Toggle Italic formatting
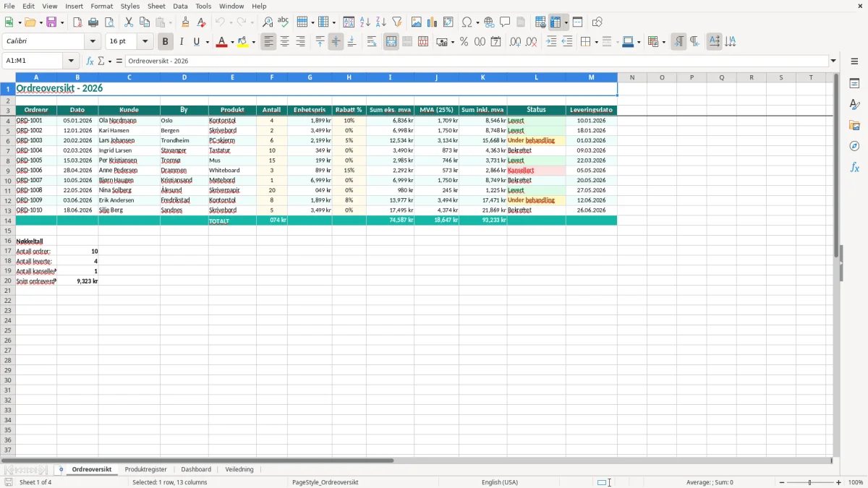 [182, 42]
